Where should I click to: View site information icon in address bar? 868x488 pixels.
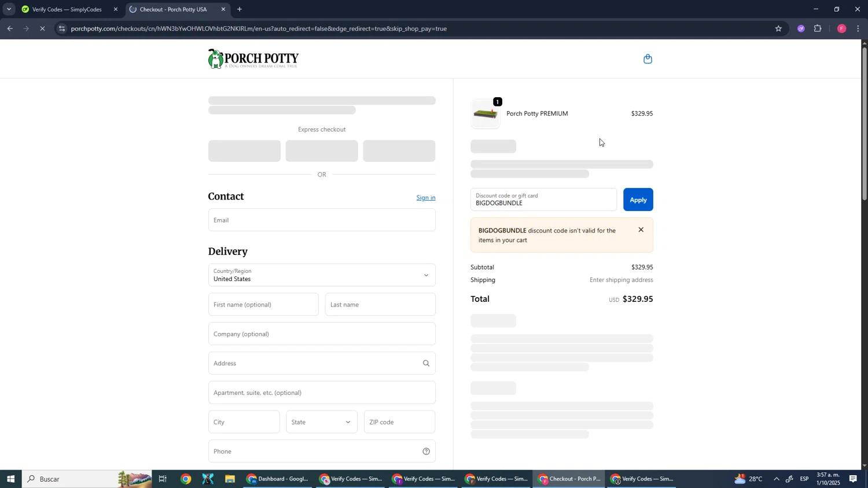tap(62, 28)
